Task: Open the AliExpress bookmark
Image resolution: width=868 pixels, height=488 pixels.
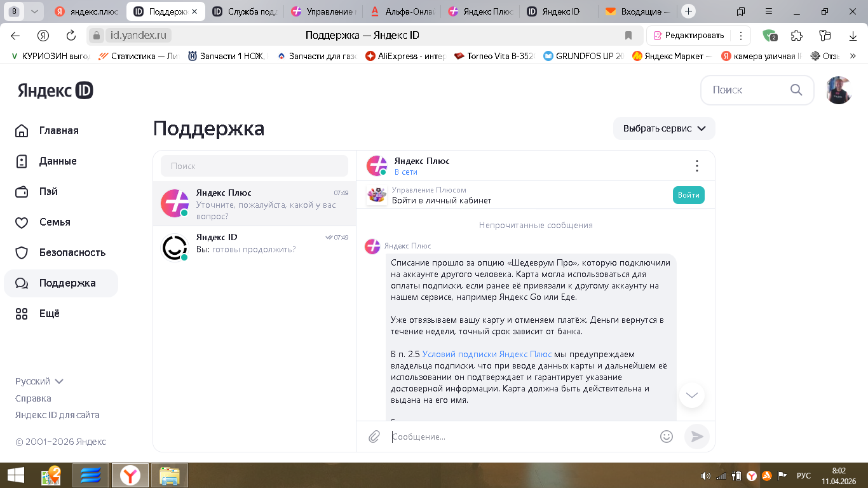Action: pos(405,56)
